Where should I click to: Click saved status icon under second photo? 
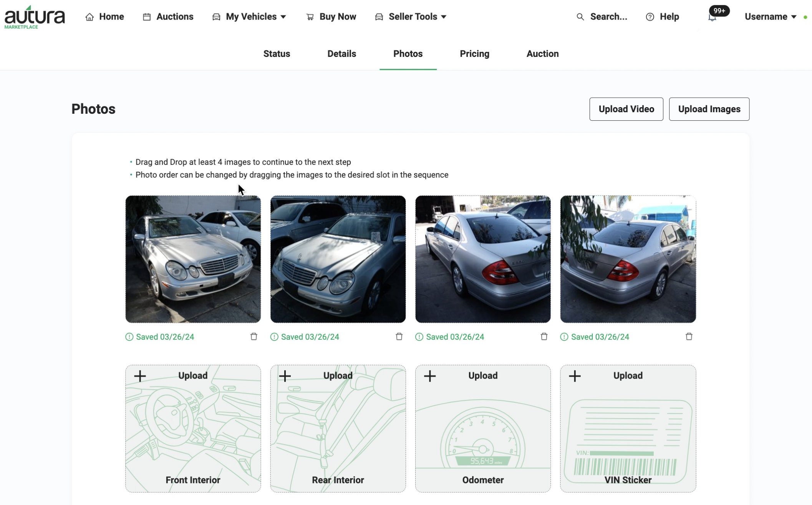click(274, 337)
